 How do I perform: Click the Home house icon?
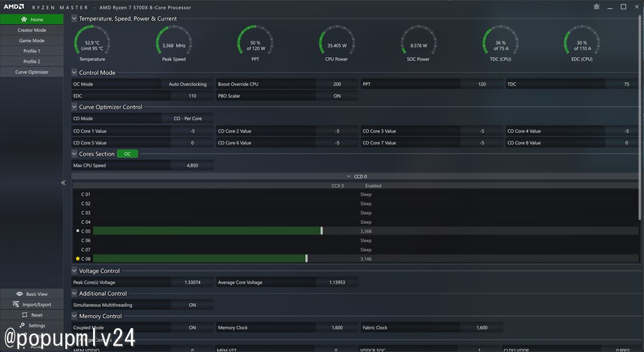pos(24,19)
